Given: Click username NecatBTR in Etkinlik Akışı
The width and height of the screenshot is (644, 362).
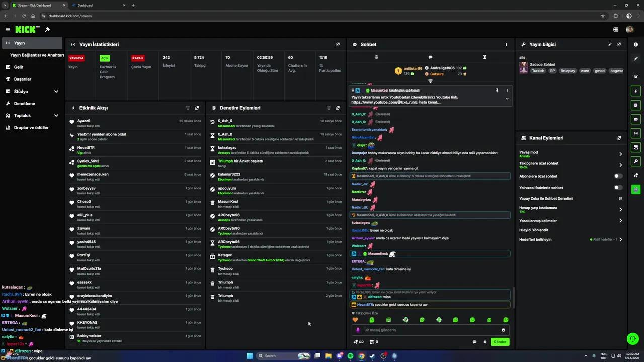Looking at the screenshot, I should click(x=86, y=148).
